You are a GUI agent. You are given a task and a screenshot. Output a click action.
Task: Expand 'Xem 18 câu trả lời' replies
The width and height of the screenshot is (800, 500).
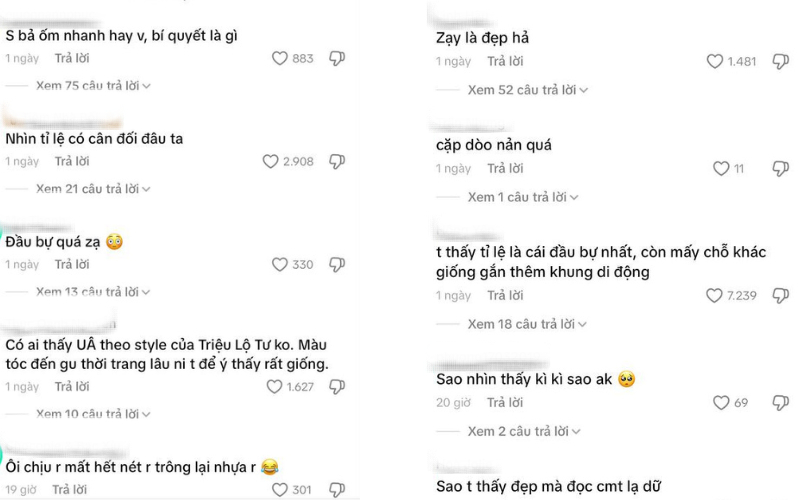click(x=527, y=324)
